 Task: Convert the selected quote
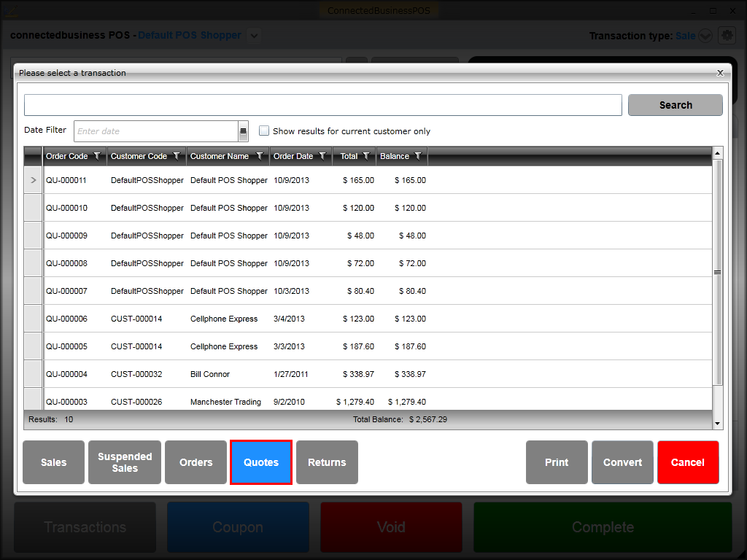click(622, 462)
